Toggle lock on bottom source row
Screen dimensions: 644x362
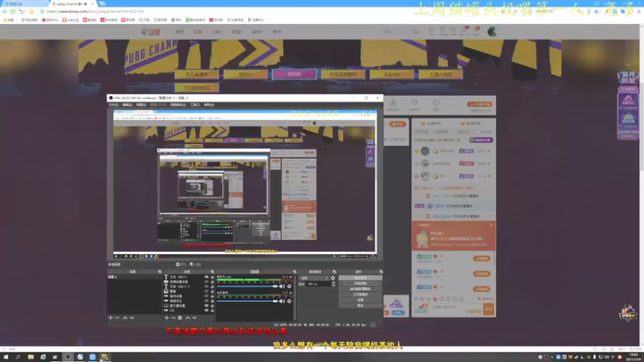click(213, 311)
